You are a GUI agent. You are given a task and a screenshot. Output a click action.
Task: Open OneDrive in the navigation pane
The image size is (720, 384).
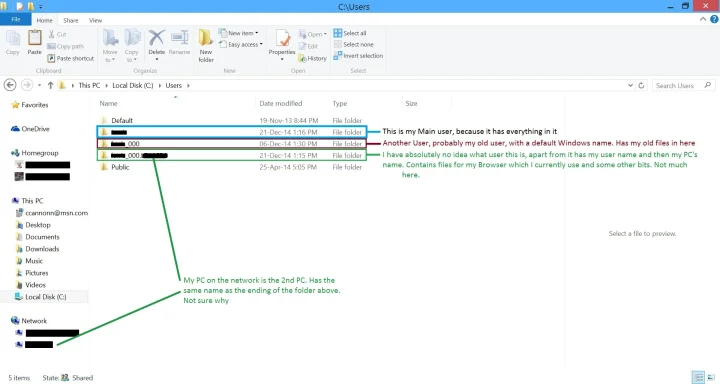pos(30,129)
